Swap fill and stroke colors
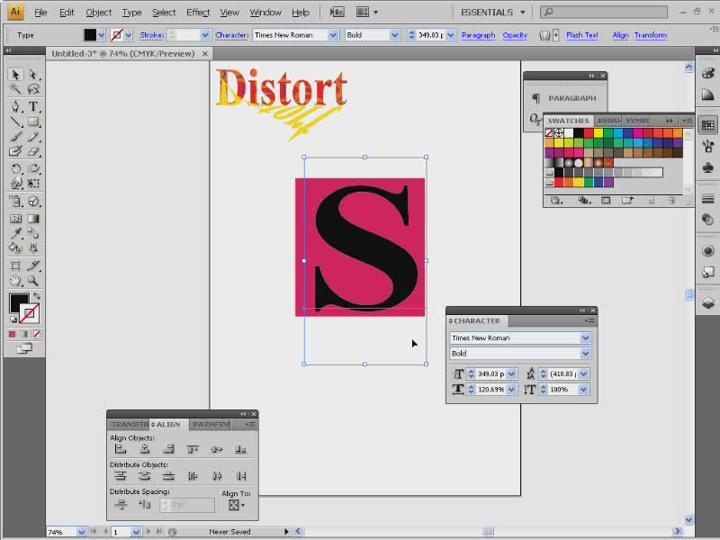 (x=37, y=297)
